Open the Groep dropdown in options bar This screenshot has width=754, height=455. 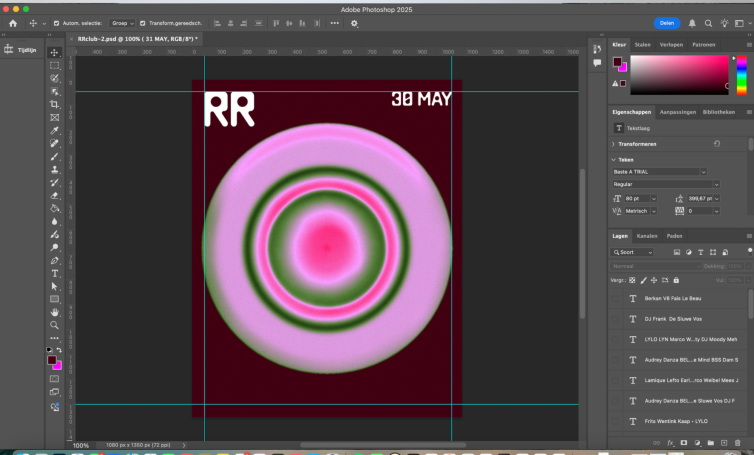click(122, 23)
